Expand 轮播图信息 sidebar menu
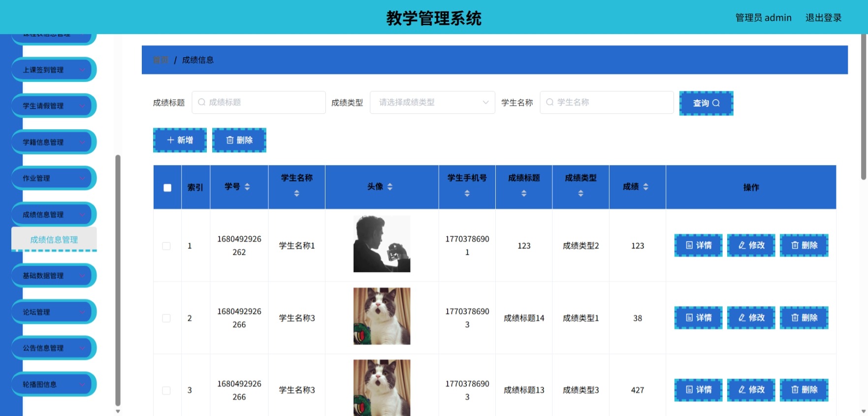This screenshot has width=868, height=416. pos(54,384)
